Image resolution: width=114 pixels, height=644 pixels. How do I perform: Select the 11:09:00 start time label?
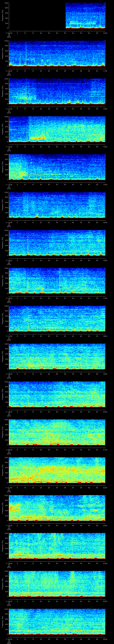[x=9, y=33]
